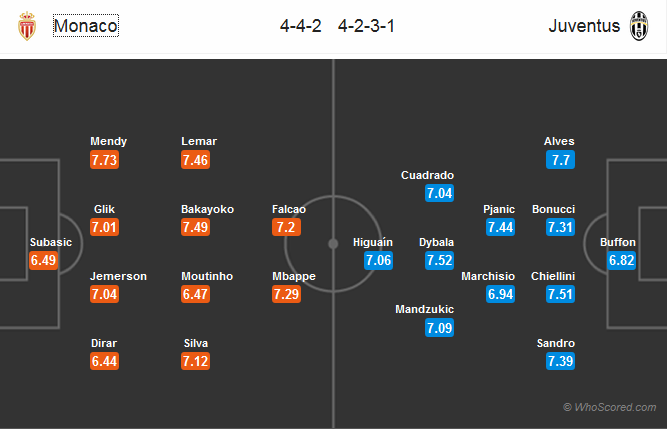This screenshot has height=429, width=669.
Task: Click the Monaco club crest icon
Action: (27, 27)
